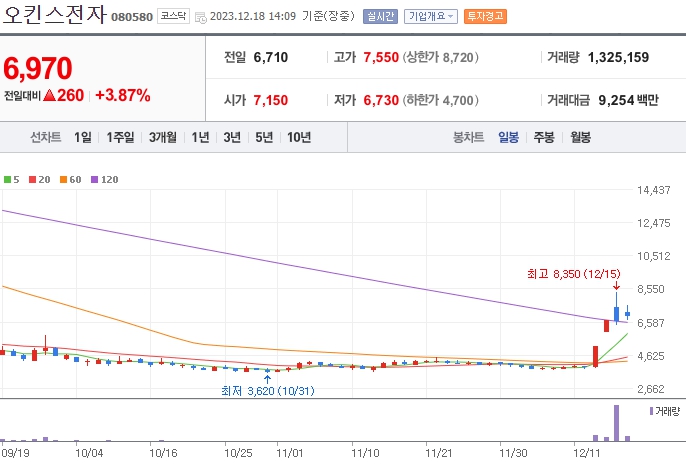This screenshot has height=473, width=686.
Task: Click the +3.87% change rate
Action: point(122,95)
